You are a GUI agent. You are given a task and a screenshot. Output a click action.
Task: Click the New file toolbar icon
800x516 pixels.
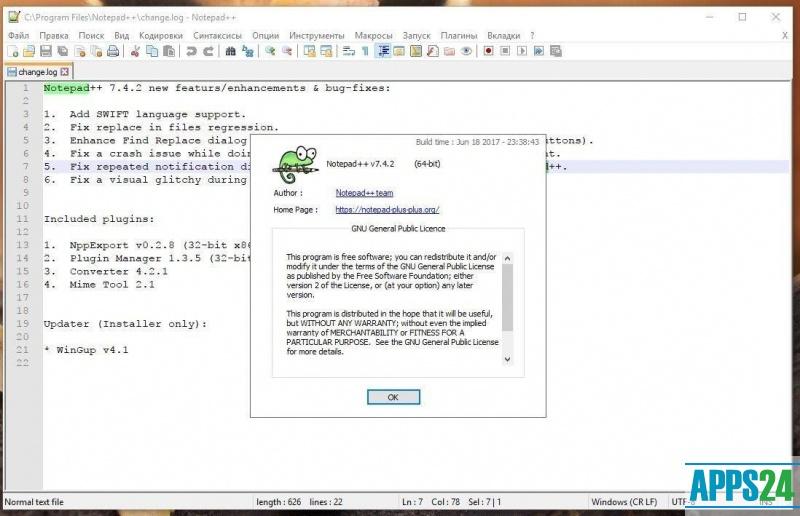point(13,51)
